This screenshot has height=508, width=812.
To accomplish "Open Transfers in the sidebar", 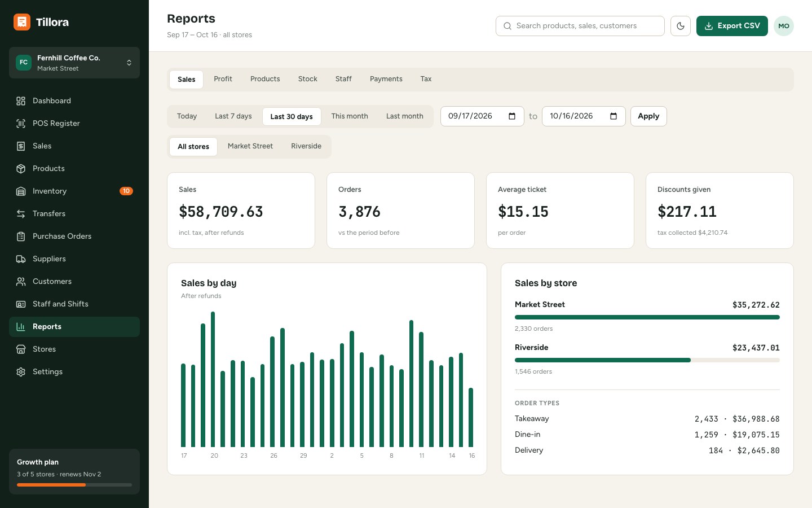I will 74,214.
